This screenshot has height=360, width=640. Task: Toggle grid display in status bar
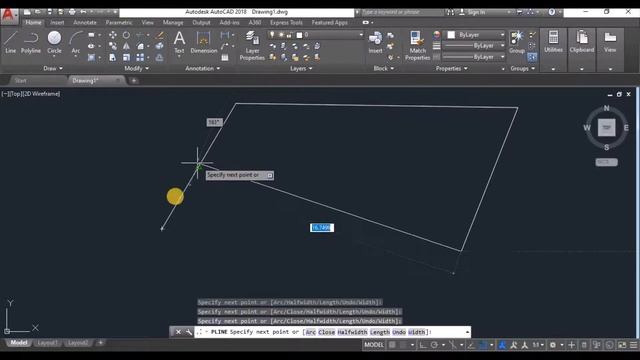tap(392, 345)
